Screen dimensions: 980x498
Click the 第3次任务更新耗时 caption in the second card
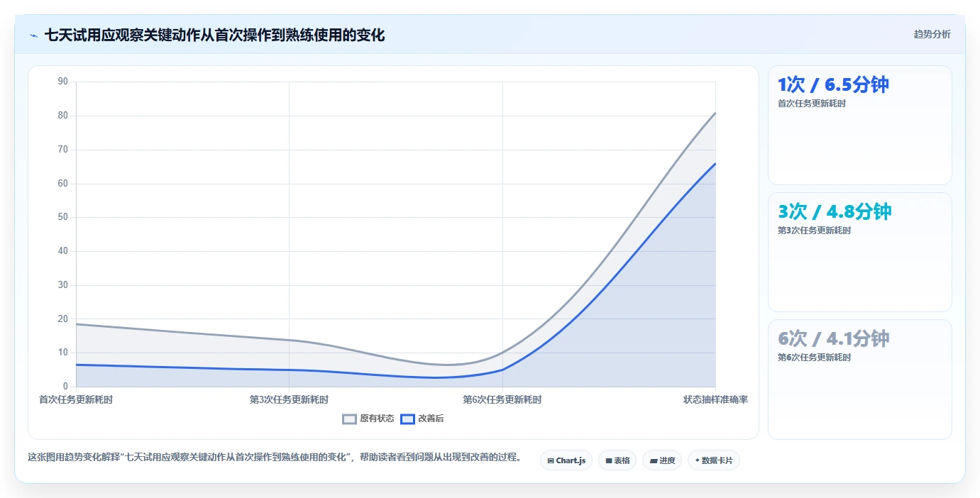[814, 231]
